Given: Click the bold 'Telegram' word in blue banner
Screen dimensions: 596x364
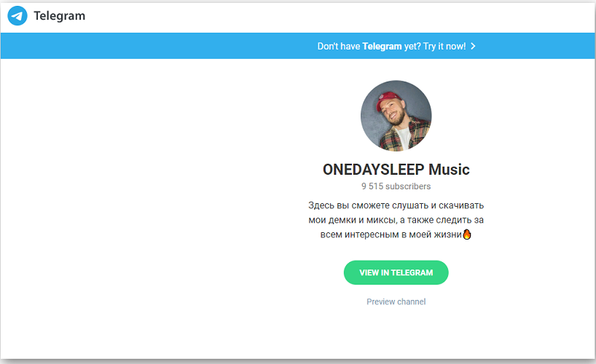Looking at the screenshot, I should point(382,47).
